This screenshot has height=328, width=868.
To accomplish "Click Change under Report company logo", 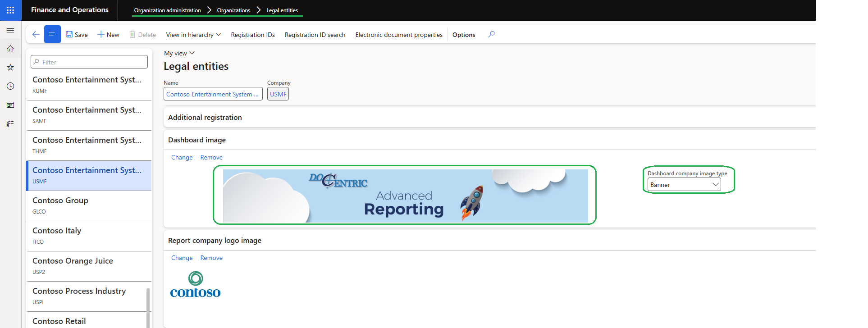I will click(x=182, y=258).
